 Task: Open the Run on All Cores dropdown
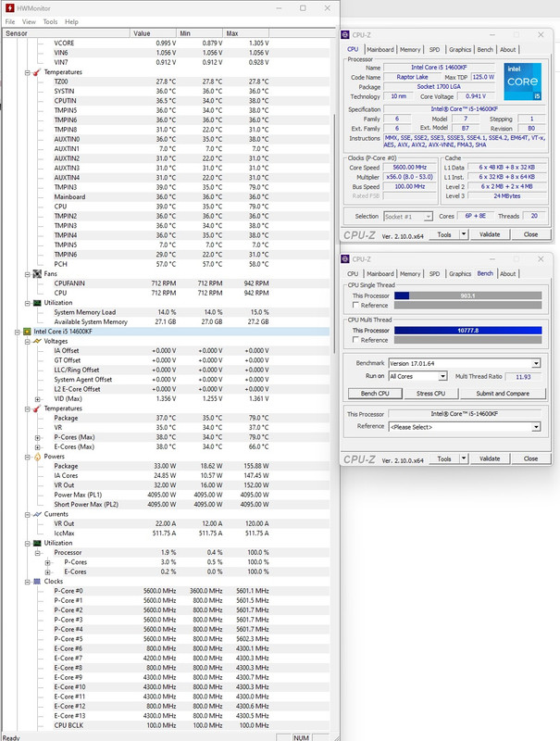(442, 376)
